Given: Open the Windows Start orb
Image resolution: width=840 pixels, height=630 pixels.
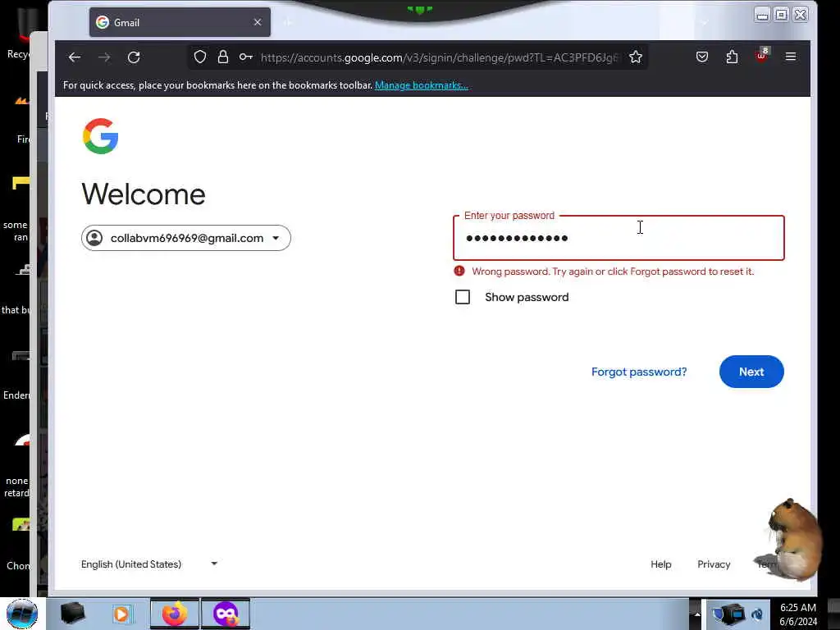Looking at the screenshot, I should pyautogui.click(x=22, y=614).
